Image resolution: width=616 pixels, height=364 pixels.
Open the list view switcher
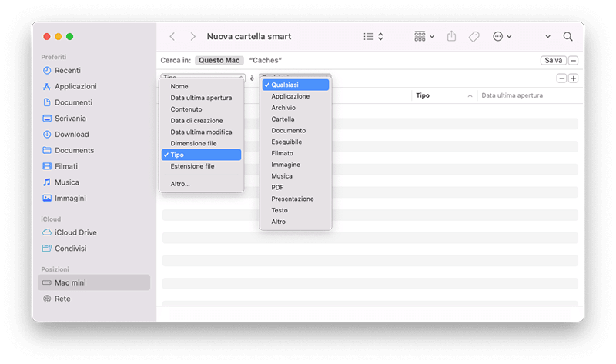point(373,37)
